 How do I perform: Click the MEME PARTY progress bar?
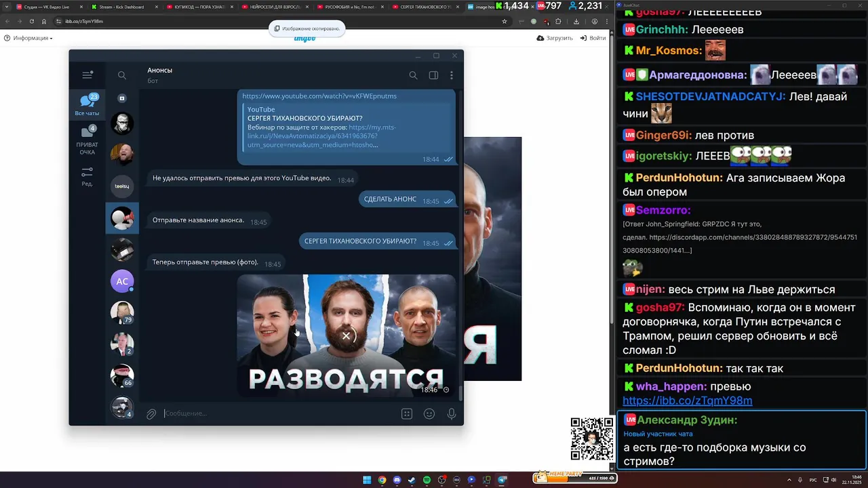574,478
